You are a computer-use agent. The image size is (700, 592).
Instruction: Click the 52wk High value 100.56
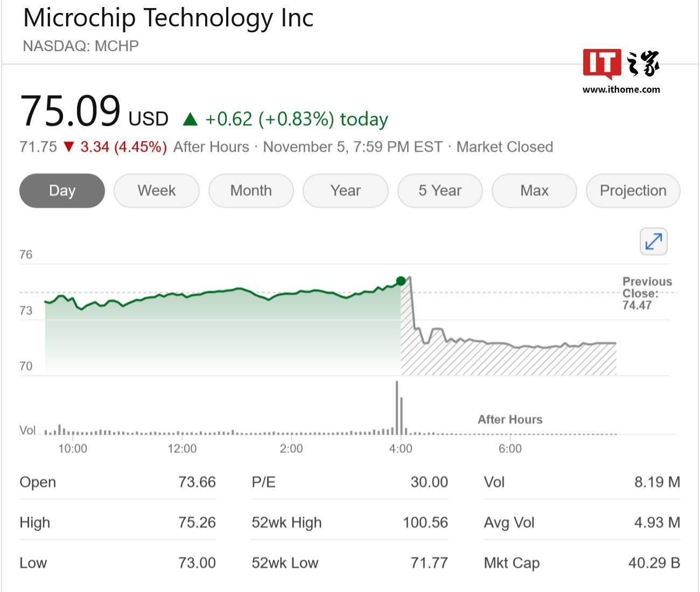coord(425,523)
